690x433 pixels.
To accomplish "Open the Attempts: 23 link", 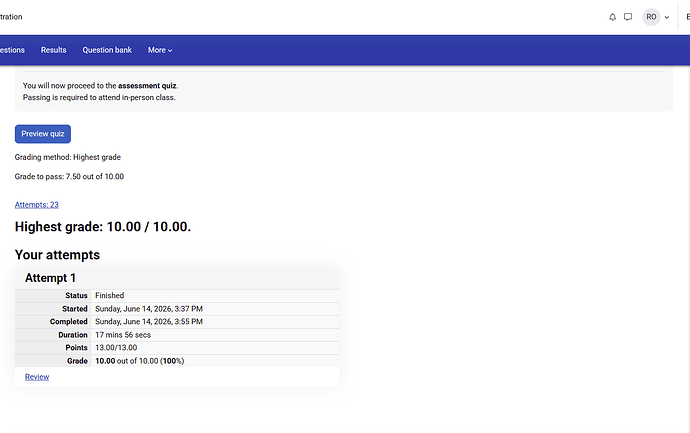I will coord(37,205).
